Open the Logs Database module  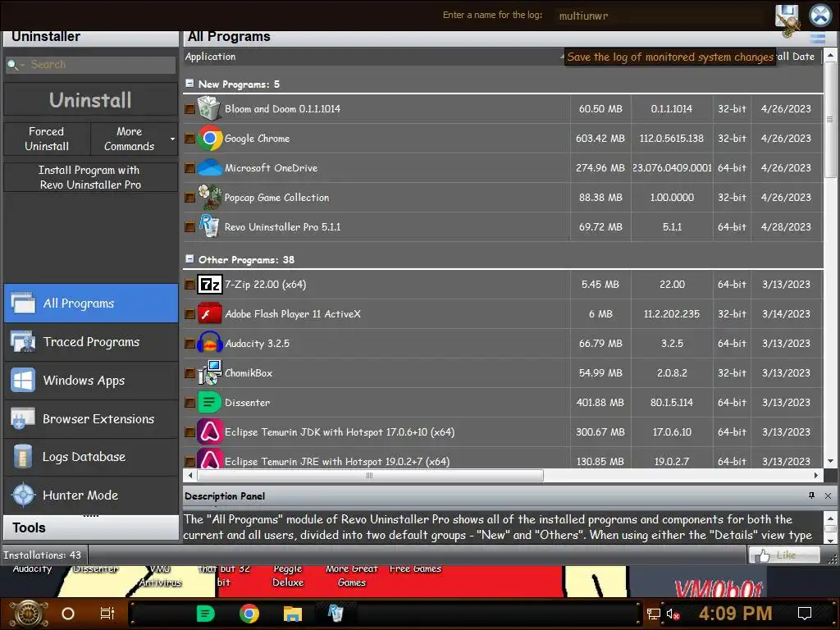91,457
